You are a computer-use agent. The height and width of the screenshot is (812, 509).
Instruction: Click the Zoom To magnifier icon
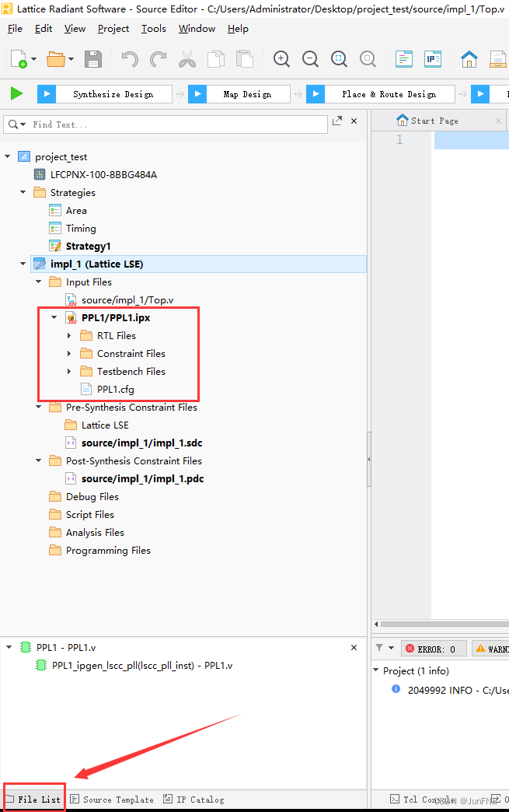[368, 59]
